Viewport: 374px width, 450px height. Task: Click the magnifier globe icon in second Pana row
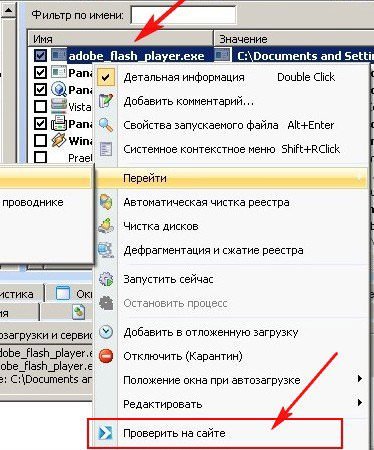click(59, 89)
